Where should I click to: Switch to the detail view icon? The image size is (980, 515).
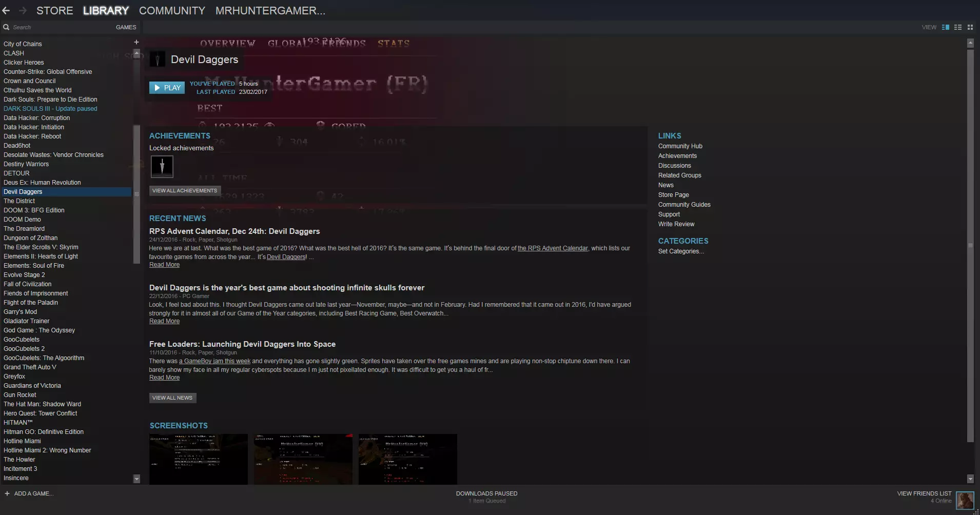pyautogui.click(x=946, y=27)
